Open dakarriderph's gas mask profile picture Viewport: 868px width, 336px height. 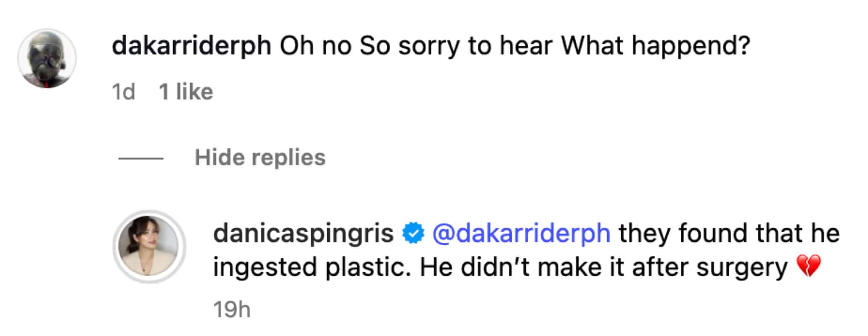pos(47,58)
